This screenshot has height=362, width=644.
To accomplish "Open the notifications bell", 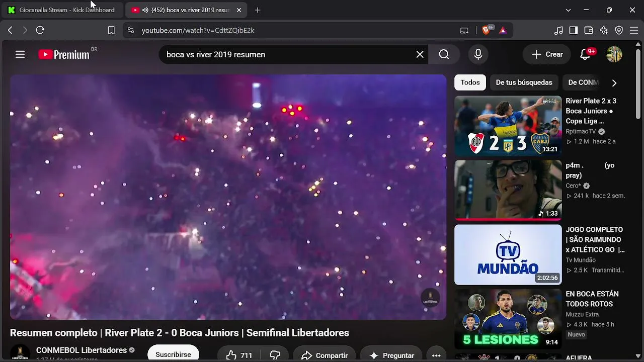I will coord(585,54).
